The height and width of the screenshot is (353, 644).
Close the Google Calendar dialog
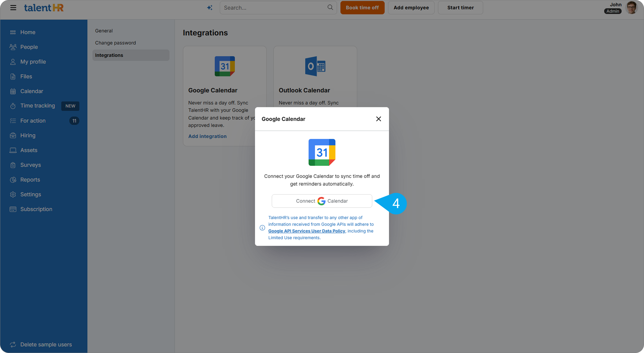[379, 119]
